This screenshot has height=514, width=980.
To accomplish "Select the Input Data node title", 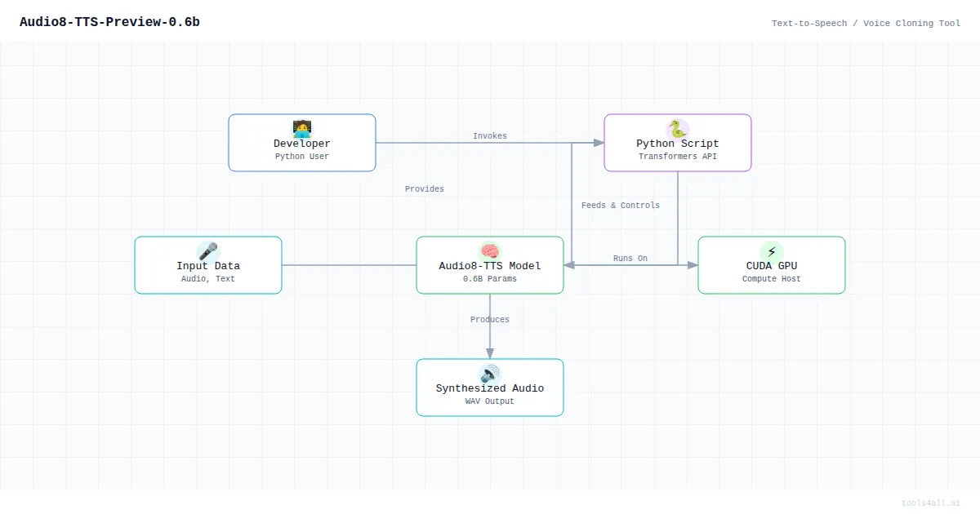I will pos(208,266).
